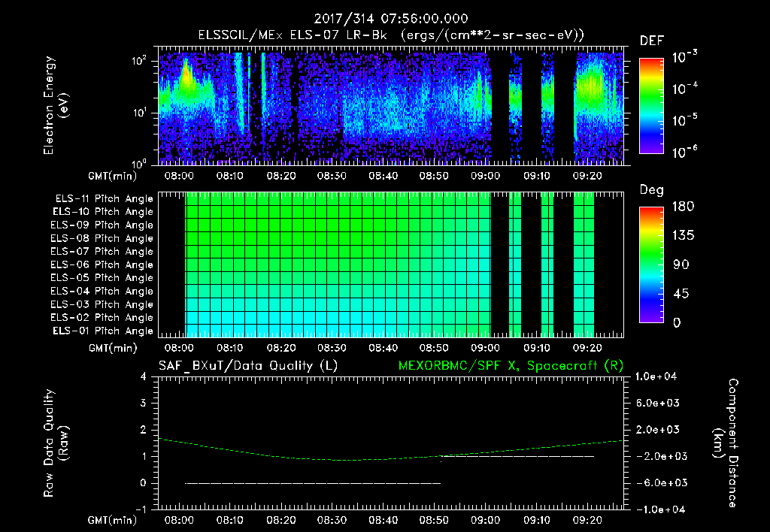This screenshot has width=770, height=532.
Task: Click the 'Raw Data Quality (Raw)' axis label
Action: pos(56,443)
